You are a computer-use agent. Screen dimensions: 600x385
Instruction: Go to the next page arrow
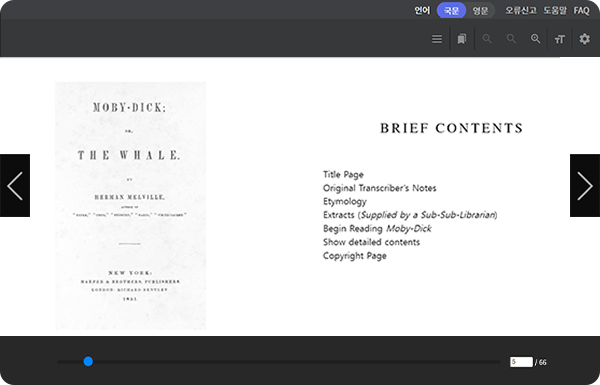(x=585, y=186)
